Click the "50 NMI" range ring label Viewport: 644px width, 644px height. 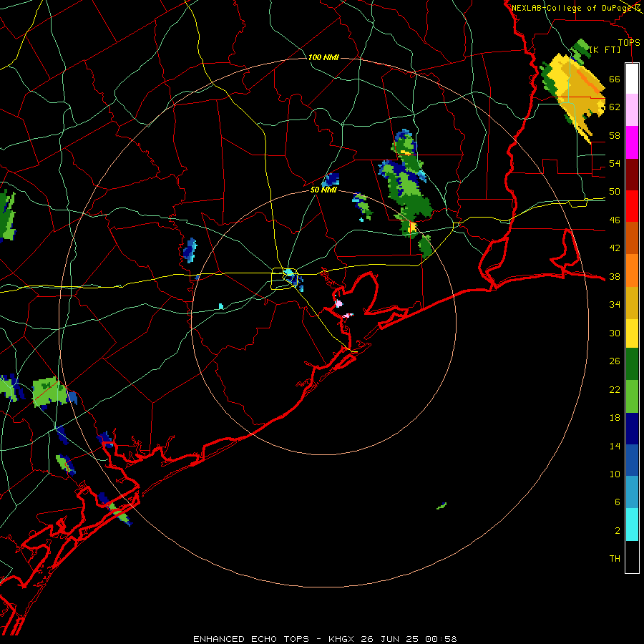[x=323, y=190]
